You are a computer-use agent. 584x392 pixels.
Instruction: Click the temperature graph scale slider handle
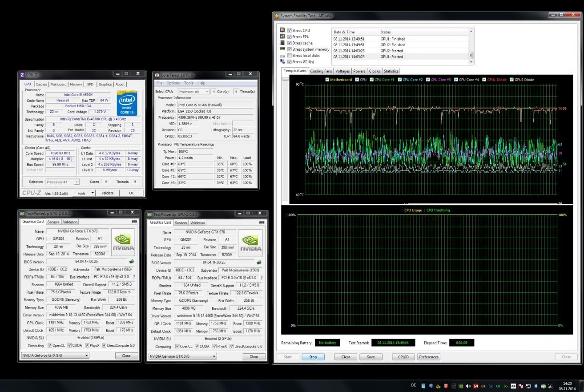pyautogui.click(x=285, y=78)
